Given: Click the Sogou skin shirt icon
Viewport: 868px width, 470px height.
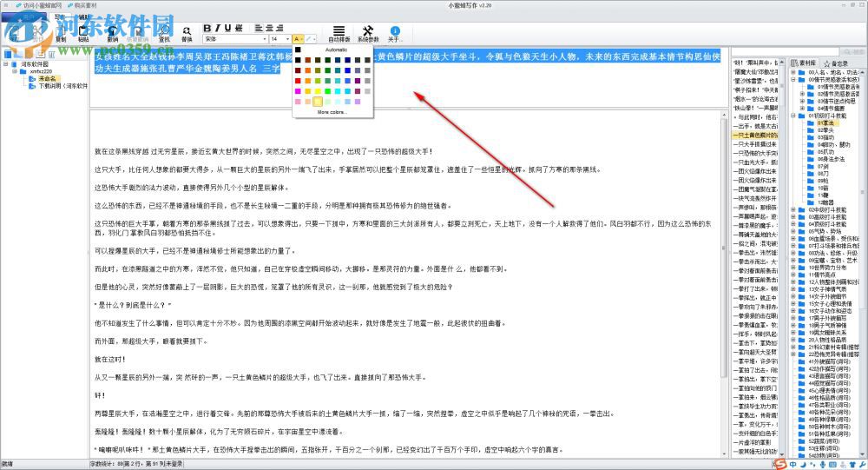Looking at the screenshot, I should [x=852, y=465].
